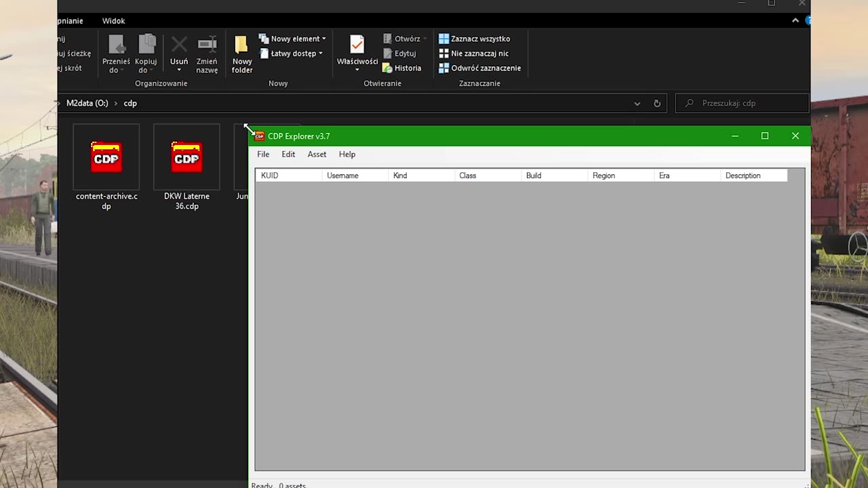Select the content-archive.cdp file
This screenshot has height=488, width=868.
click(x=106, y=168)
